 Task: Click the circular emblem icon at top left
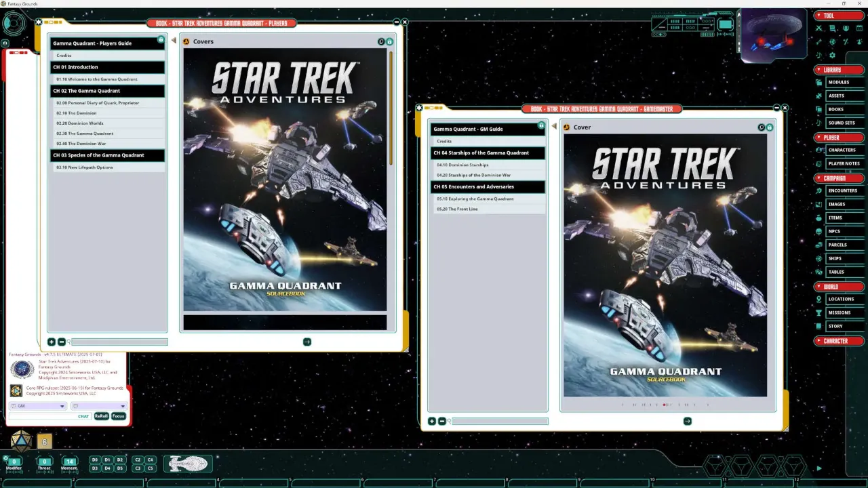[14, 24]
